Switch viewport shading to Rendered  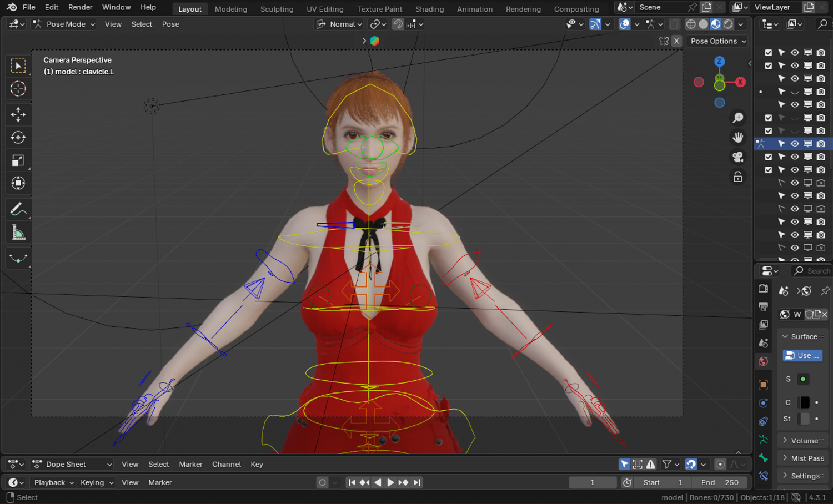point(728,24)
